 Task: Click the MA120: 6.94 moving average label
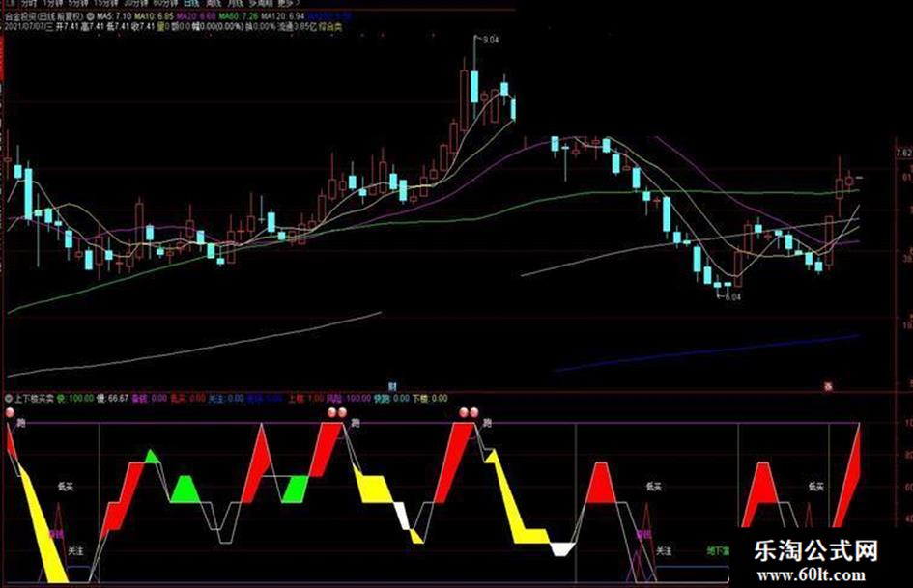(x=282, y=15)
